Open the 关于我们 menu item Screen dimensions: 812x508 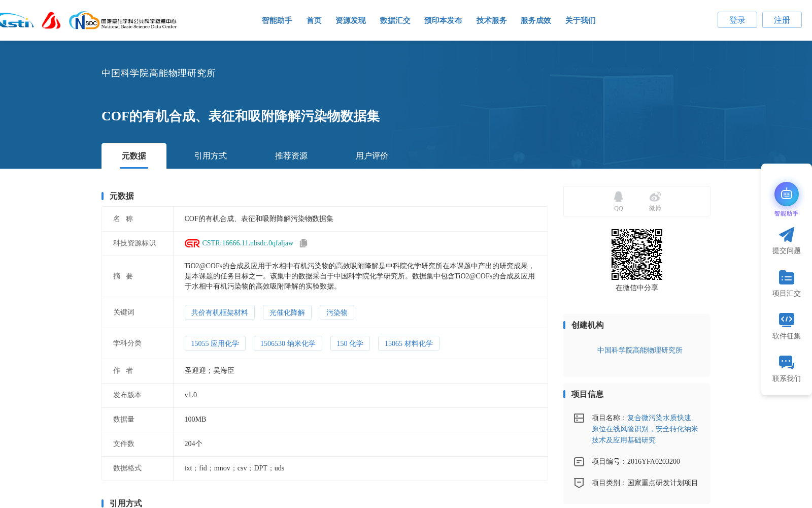(x=581, y=20)
